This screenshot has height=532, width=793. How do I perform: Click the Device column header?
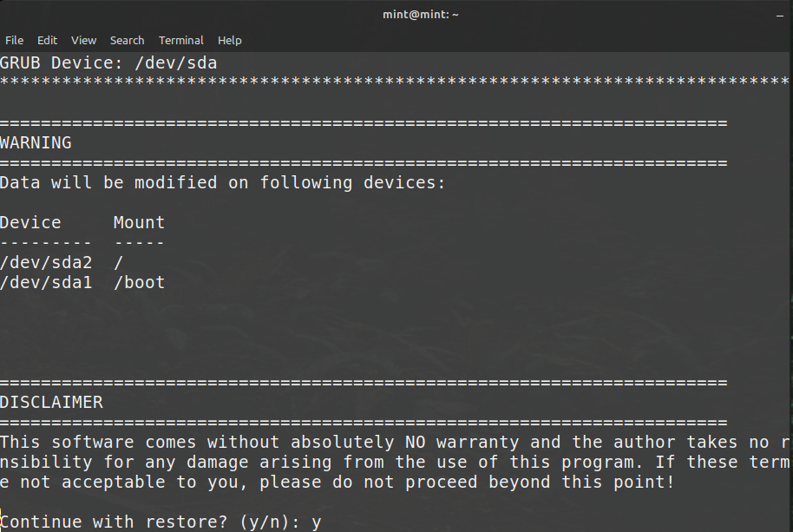point(31,222)
